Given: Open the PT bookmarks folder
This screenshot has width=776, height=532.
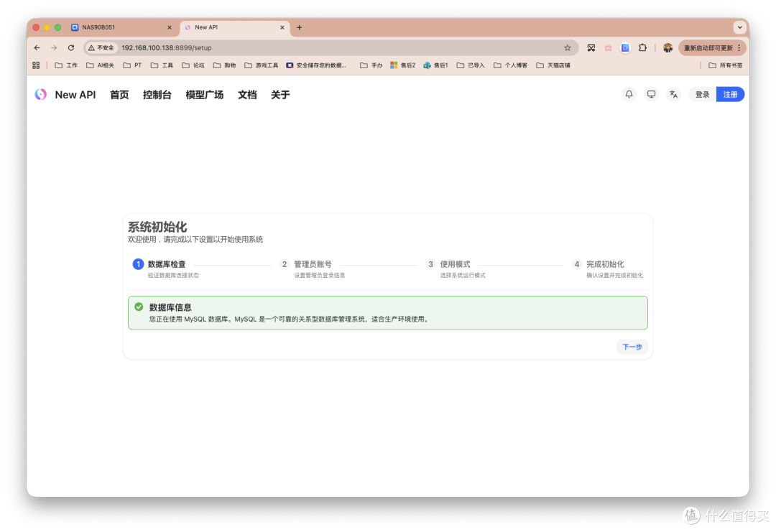Looking at the screenshot, I should coord(133,65).
